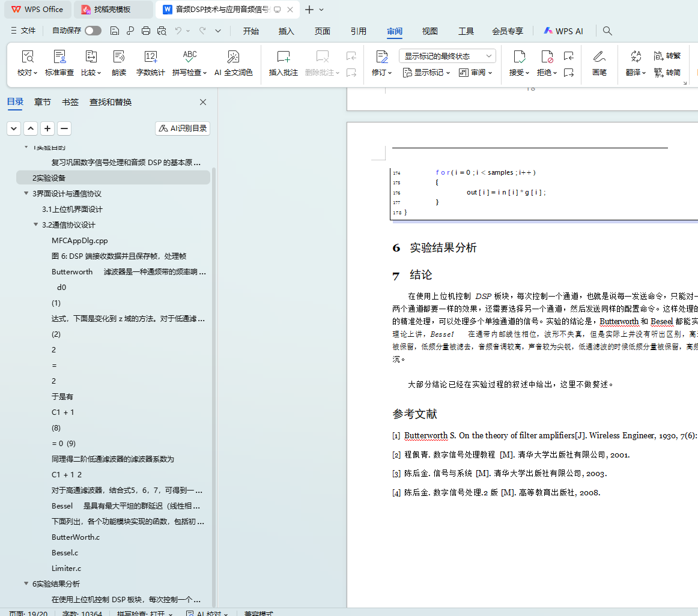Image resolution: width=698 pixels, height=616 pixels.
Task: Close the navigation sidebar panel
Action: (203, 102)
